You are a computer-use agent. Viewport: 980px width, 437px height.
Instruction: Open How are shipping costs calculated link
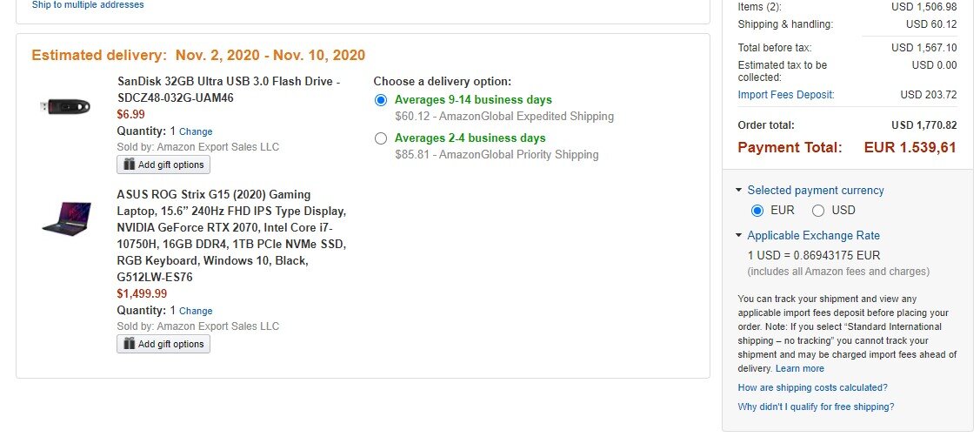click(x=812, y=387)
